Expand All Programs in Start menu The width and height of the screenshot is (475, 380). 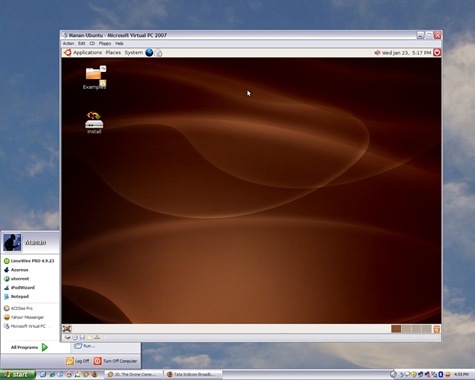(29, 347)
